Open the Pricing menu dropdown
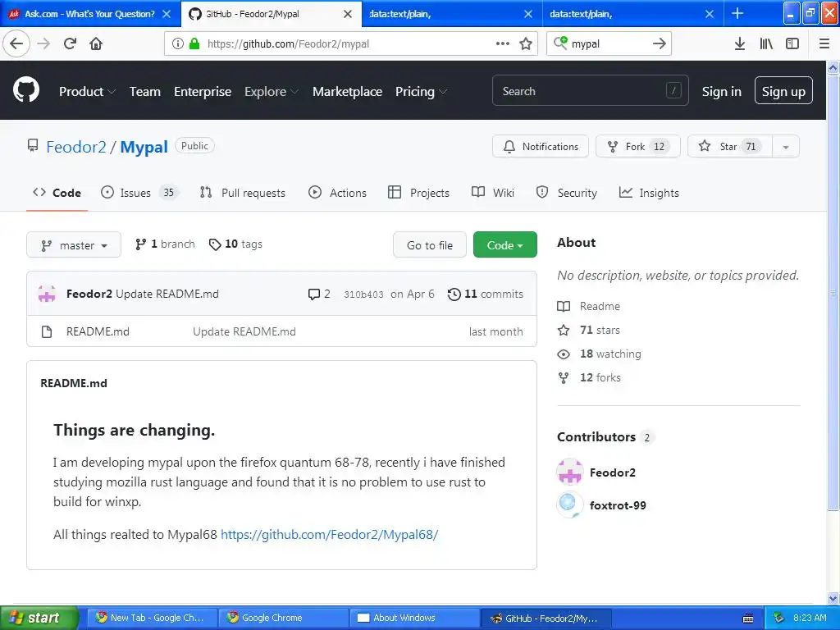840x630 pixels. (x=421, y=92)
